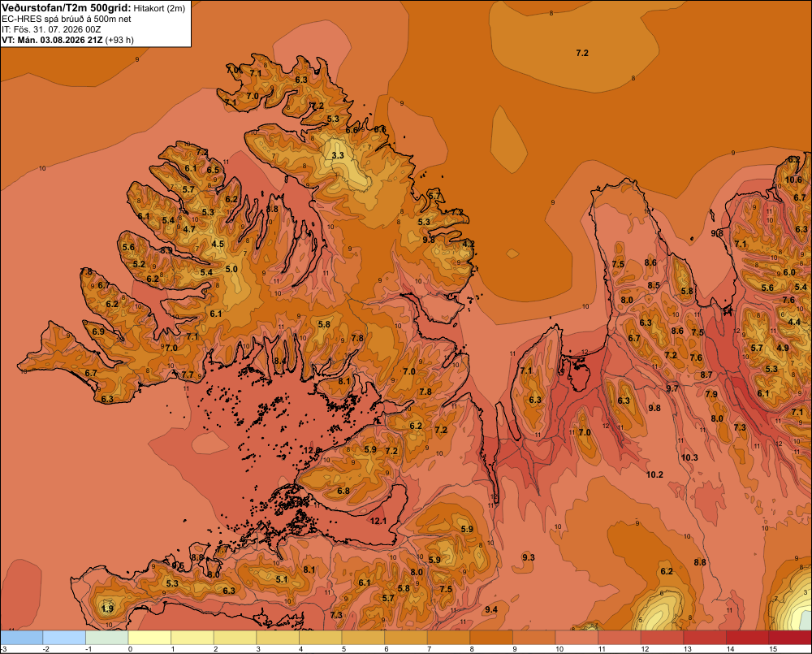Screen dimensions: 812x654
Task: Select the 12.1 temperature value label
Action: (x=378, y=521)
